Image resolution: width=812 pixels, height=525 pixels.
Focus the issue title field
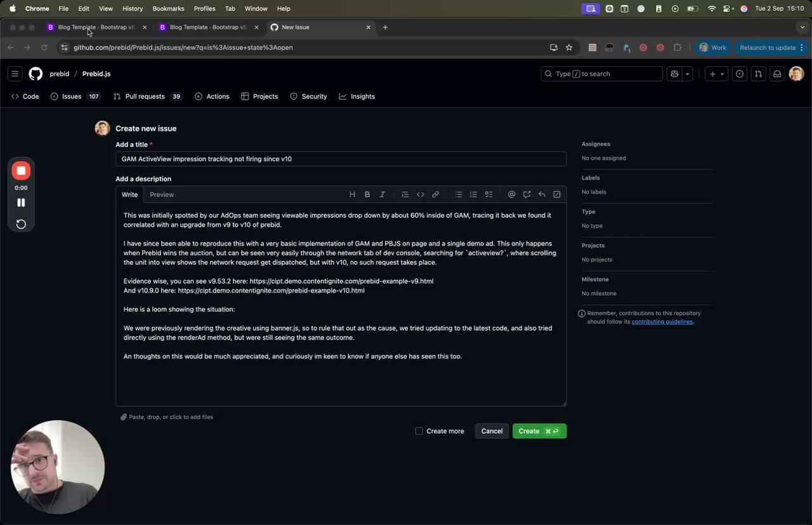tap(341, 159)
